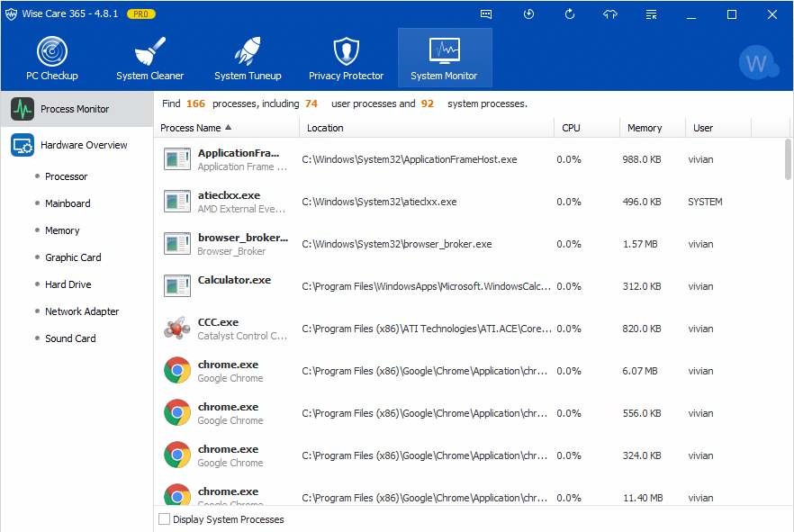Screen dimensions: 794x532
Task: Click the AMD External Eve... description text
Action: click(x=241, y=209)
